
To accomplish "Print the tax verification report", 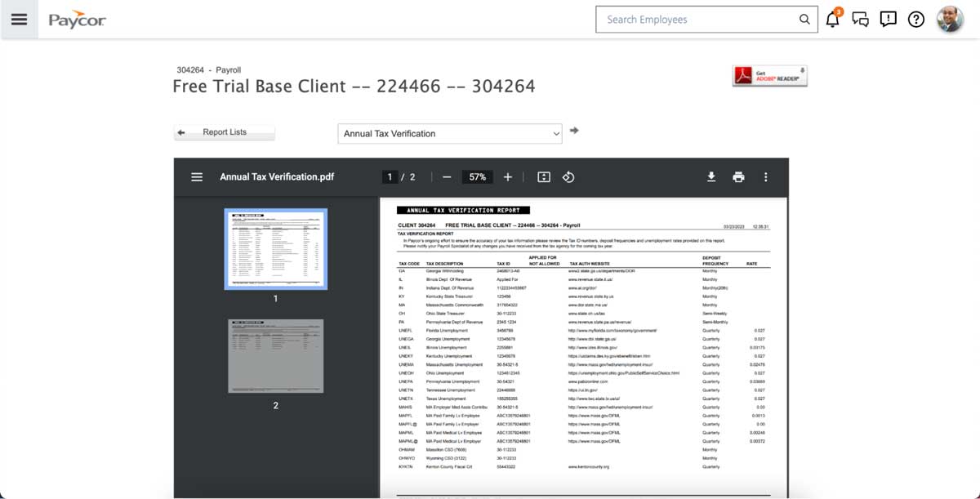I will point(738,176).
